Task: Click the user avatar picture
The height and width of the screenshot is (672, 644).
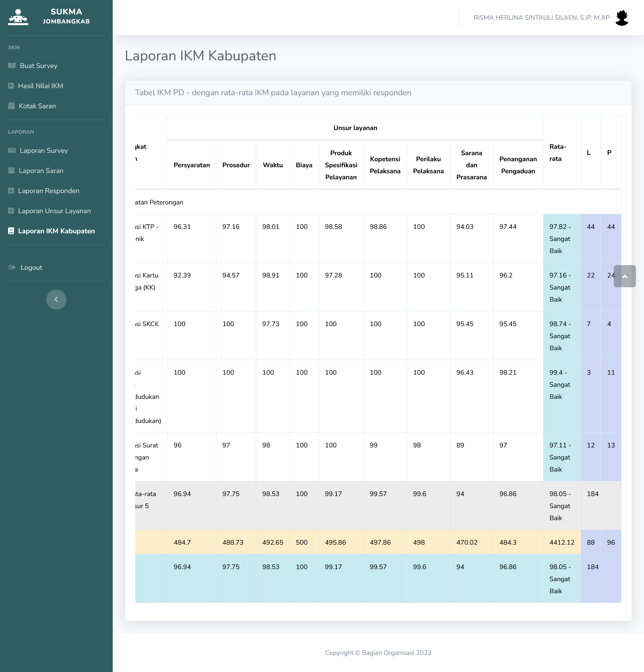Action: pos(621,17)
